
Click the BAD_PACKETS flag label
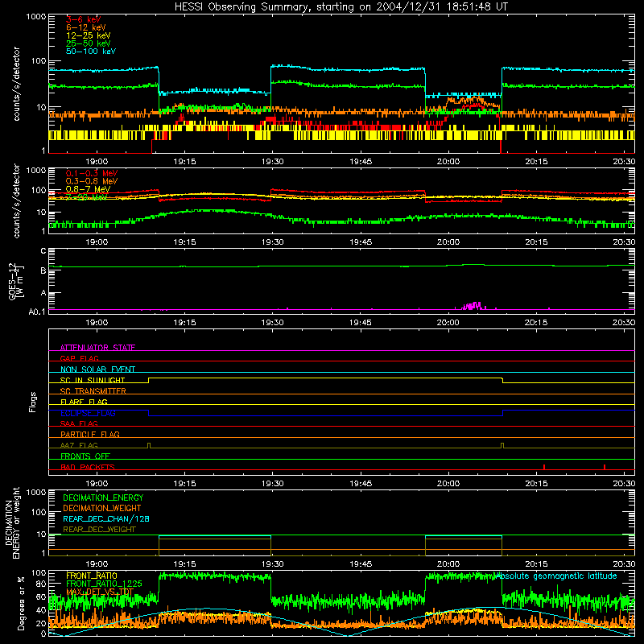(88, 467)
